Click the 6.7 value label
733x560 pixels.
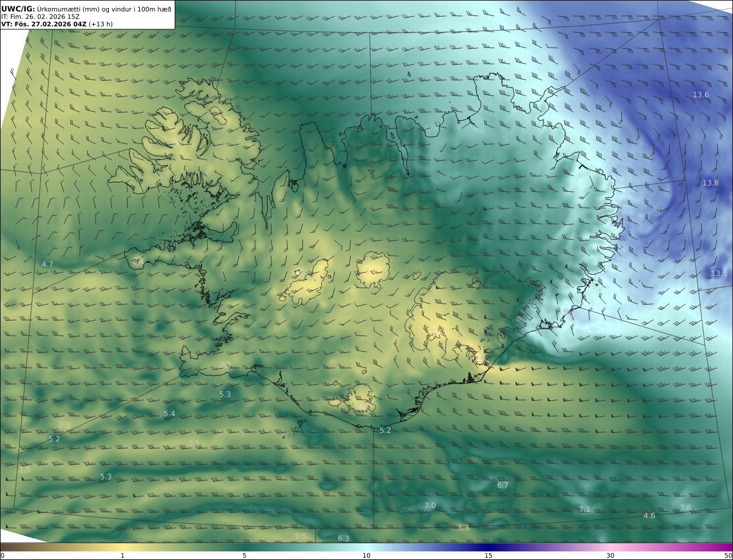[x=503, y=486]
